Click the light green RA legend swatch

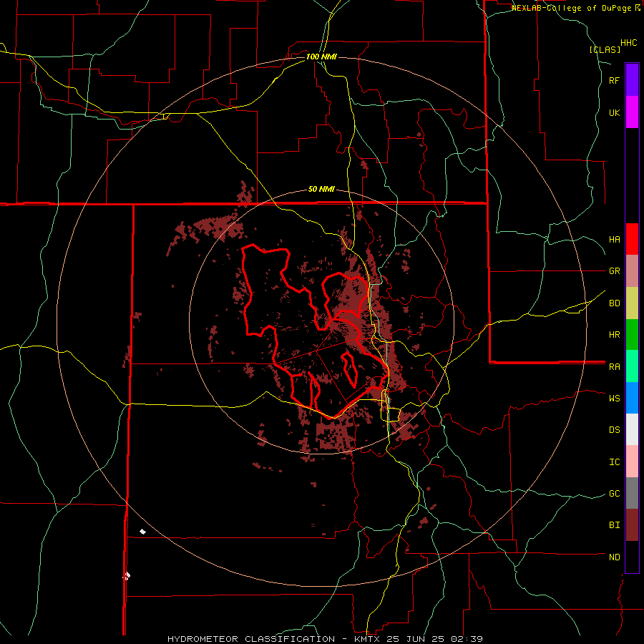pos(632,366)
